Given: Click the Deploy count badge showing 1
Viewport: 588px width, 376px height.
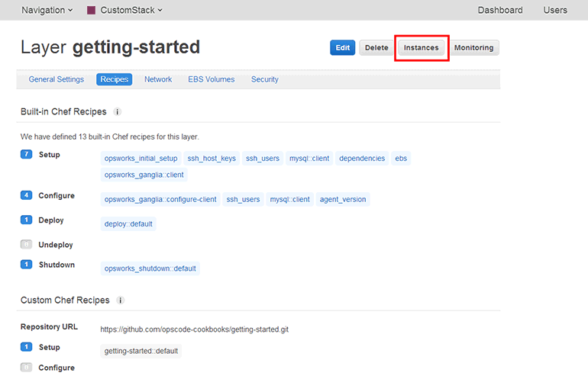Looking at the screenshot, I should point(26,220).
